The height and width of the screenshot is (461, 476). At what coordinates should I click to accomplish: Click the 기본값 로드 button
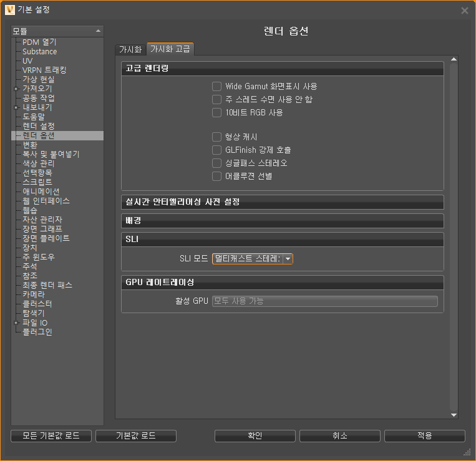136,436
